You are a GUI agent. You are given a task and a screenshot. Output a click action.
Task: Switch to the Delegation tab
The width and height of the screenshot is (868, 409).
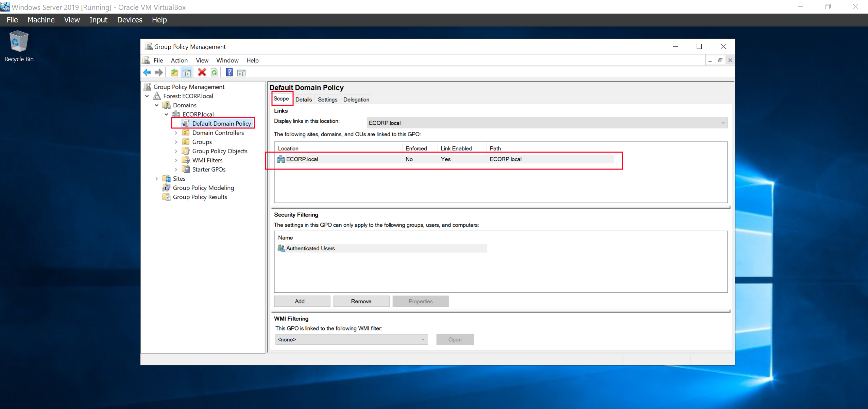coord(356,100)
